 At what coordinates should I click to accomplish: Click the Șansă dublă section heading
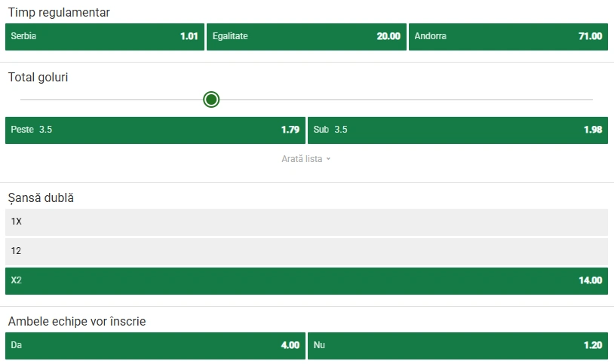(41, 197)
